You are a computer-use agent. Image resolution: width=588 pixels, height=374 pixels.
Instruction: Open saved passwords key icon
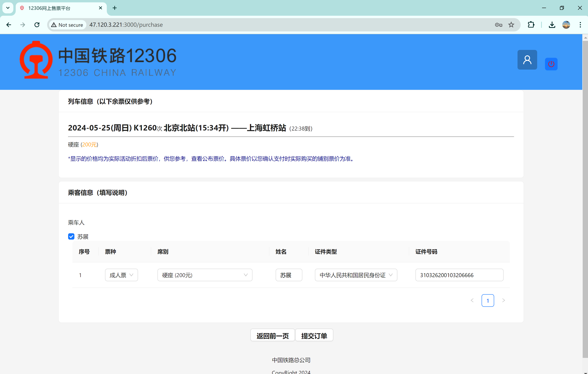[498, 25]
